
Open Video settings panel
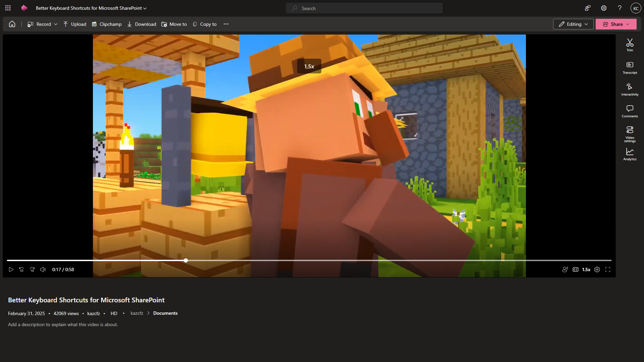click(630, 134)
